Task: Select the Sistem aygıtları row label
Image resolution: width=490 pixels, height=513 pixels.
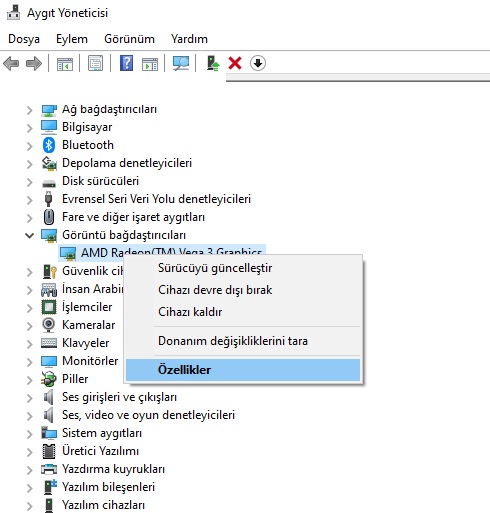Action: (102, 433)
